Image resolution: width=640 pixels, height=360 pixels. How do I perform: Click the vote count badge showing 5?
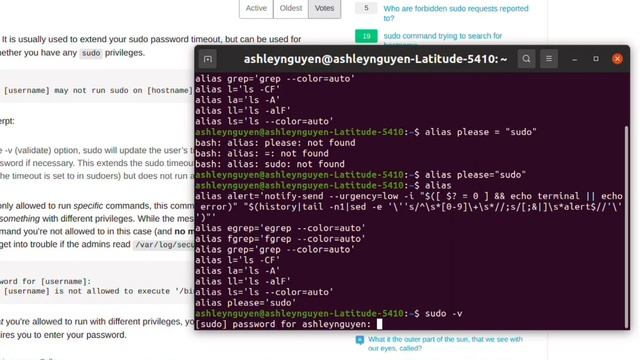coord(366,8)
